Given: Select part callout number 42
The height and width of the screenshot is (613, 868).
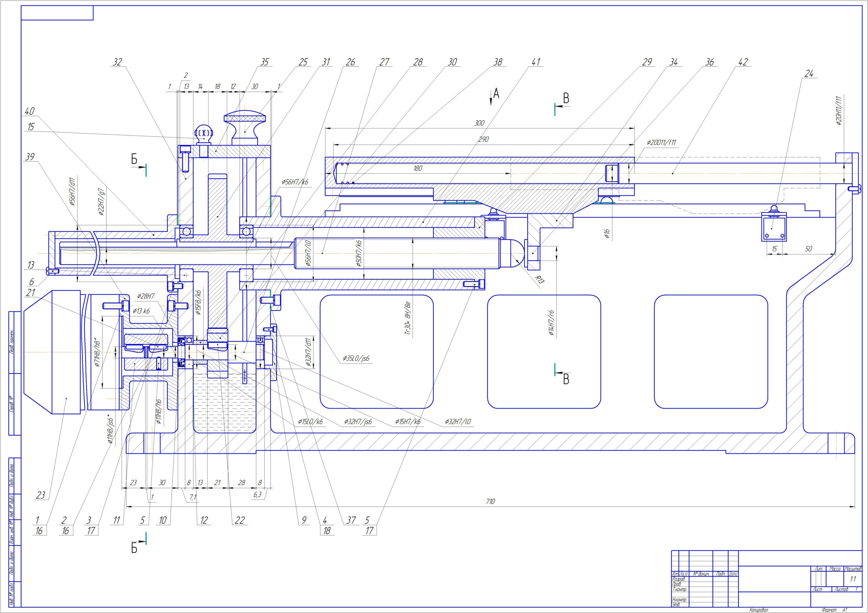Looking at the screenshot, I should click(743, 62).
